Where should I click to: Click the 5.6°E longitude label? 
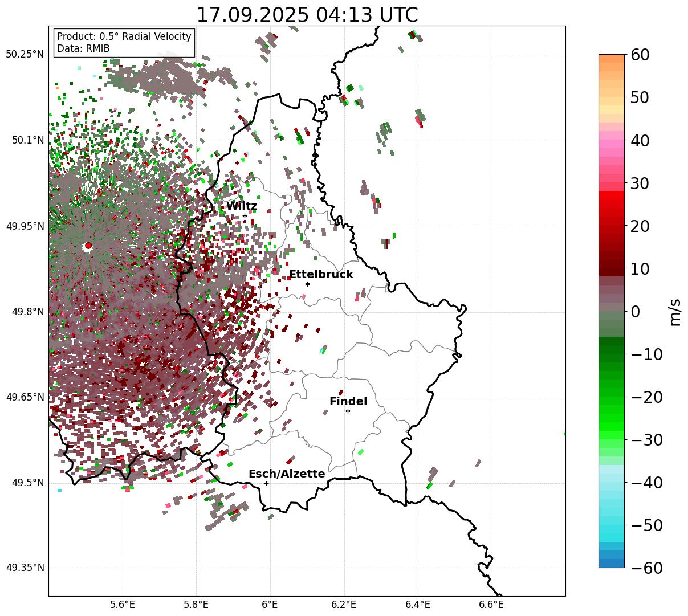tap(123, 605)
